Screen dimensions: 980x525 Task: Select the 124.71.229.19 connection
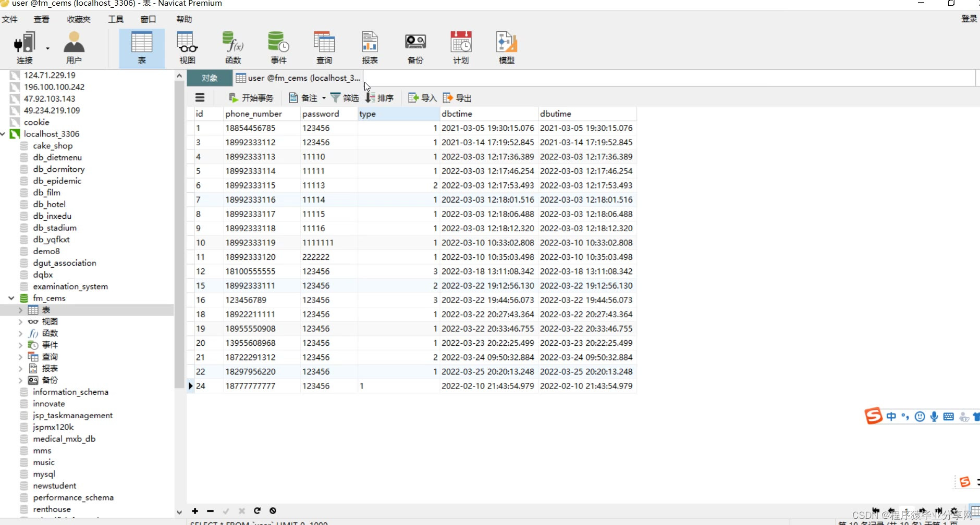[50, 75]
